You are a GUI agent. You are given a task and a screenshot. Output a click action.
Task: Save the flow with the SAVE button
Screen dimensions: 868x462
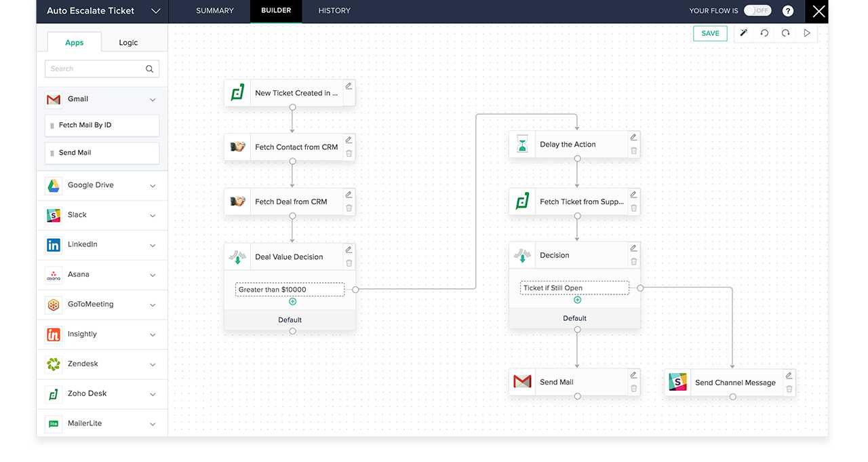pos(709,33)
